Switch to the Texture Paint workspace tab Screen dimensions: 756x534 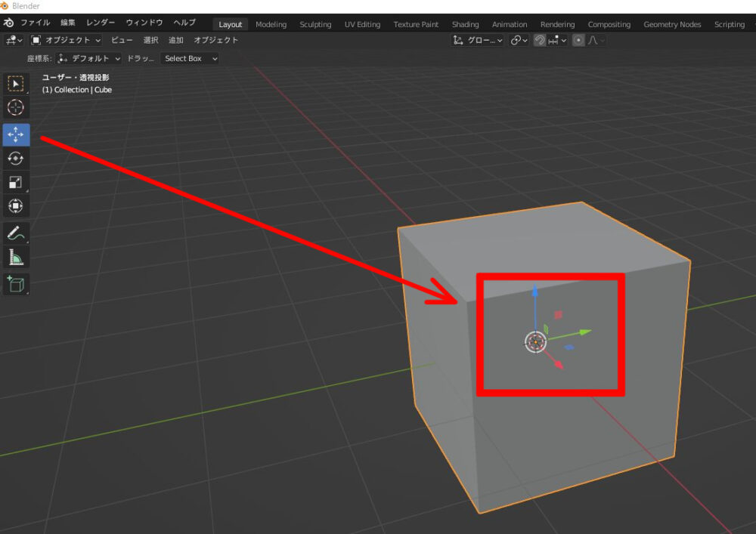click(416, 25)
